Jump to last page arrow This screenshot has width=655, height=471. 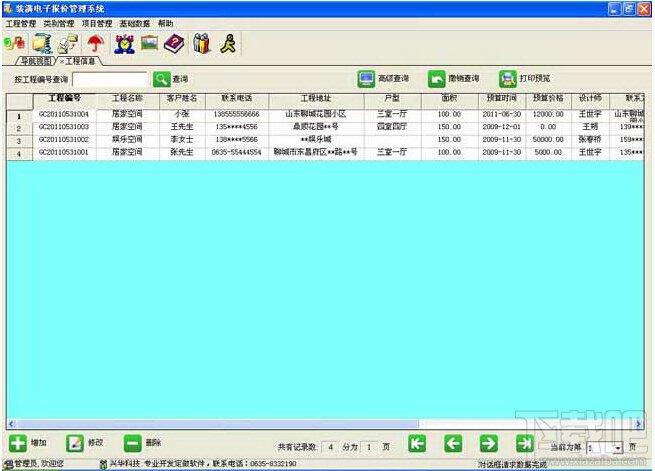(x=525, y=443)
